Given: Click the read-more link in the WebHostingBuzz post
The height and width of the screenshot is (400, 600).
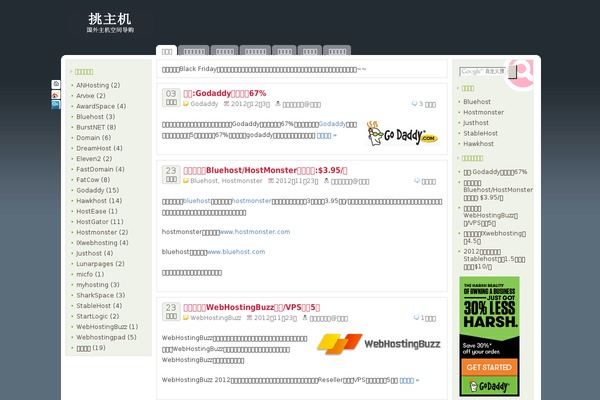Looking at the screenshot, I should (409, 380).
